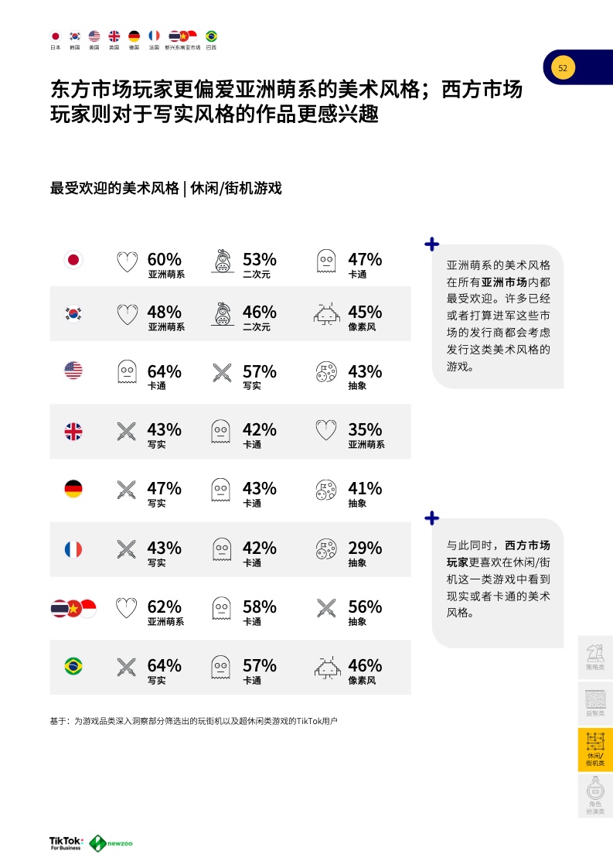The height and width of the screenshot is (868, 613).
Task: Click the ghost icon beside 64% 卡通
Action: (x=127, y=374)
